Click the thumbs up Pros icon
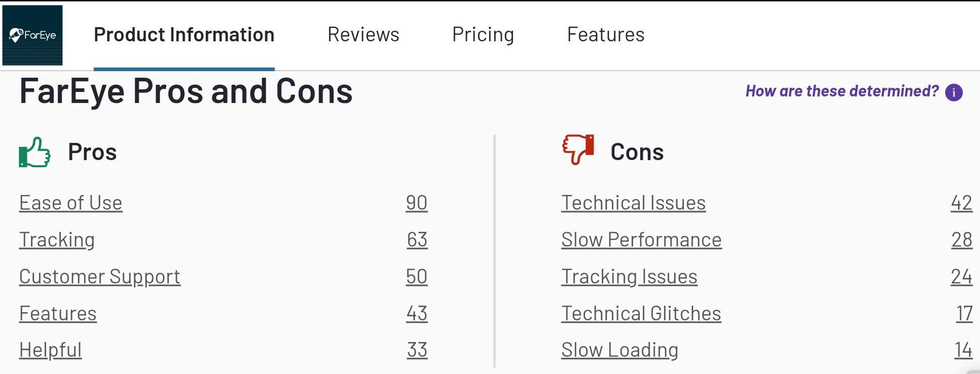The width and height of the screenshot is (980, 374). point(34,152)
